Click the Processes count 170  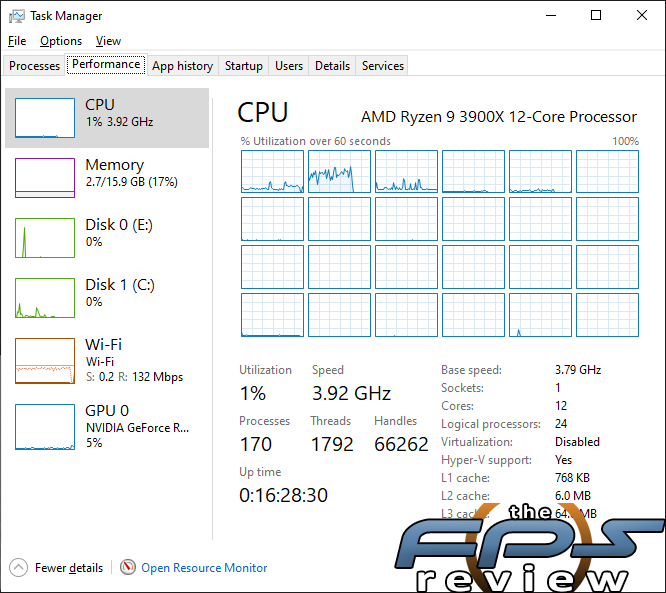pos(256,444)
